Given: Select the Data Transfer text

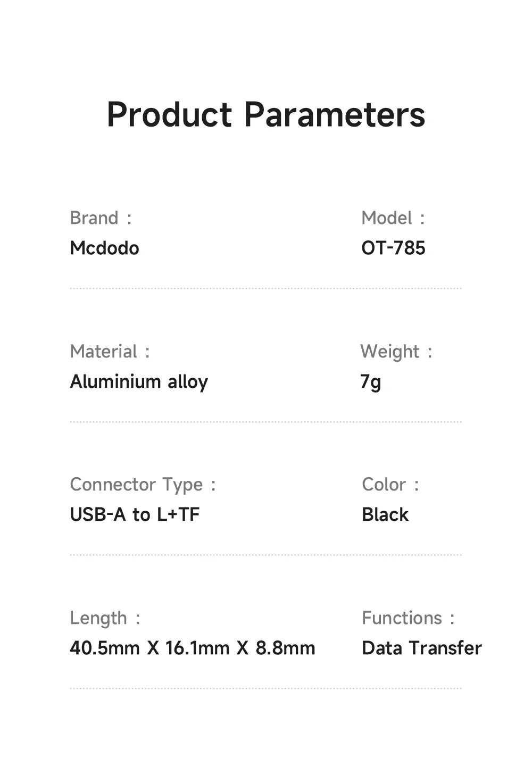Looking at the screenshot, I should (422, 648).
